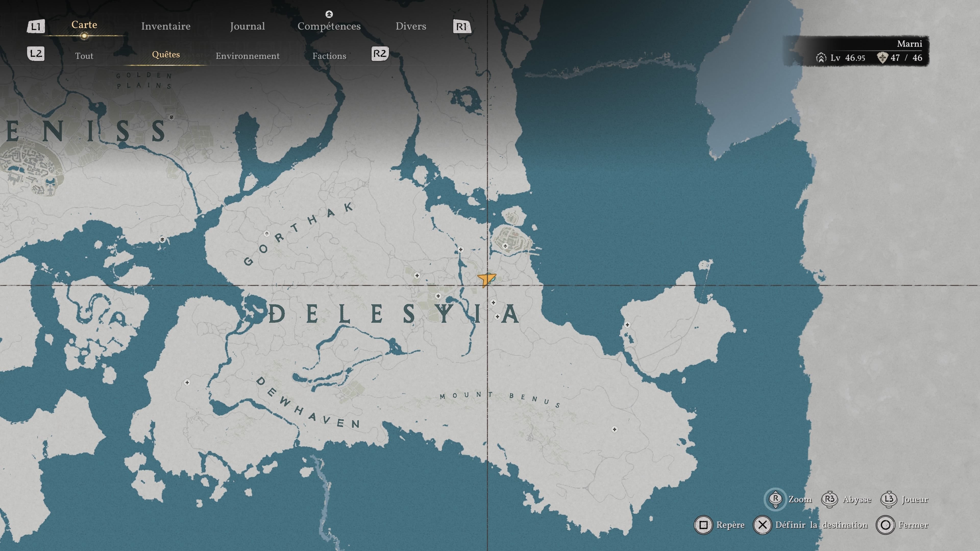The width and height of the screenshot is (980, 551).
Task: Click the emblem icon beside 47 / 46
Action: 882,58
